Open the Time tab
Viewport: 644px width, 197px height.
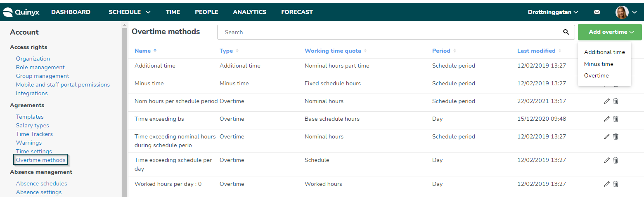pyautogui.click(x=173, y=12)
